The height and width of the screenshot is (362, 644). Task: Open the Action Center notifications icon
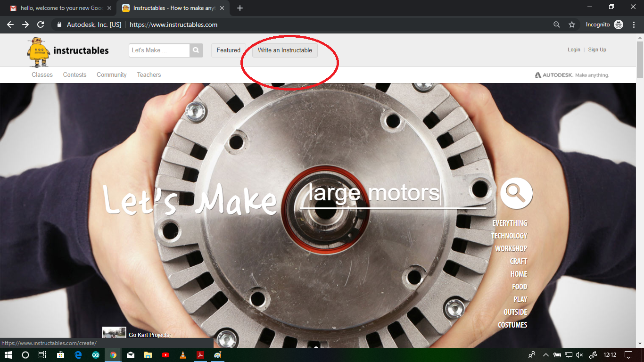coord(628,355)
